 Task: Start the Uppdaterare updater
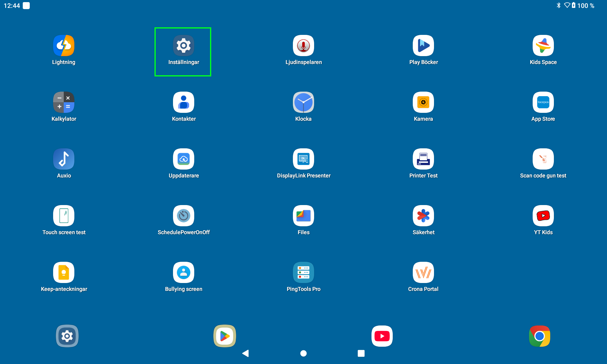[184, 159]
